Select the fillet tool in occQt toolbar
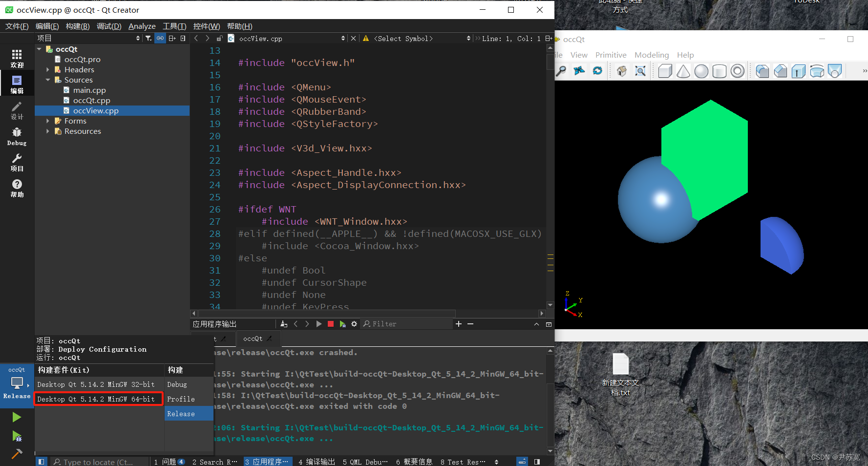 762,71
